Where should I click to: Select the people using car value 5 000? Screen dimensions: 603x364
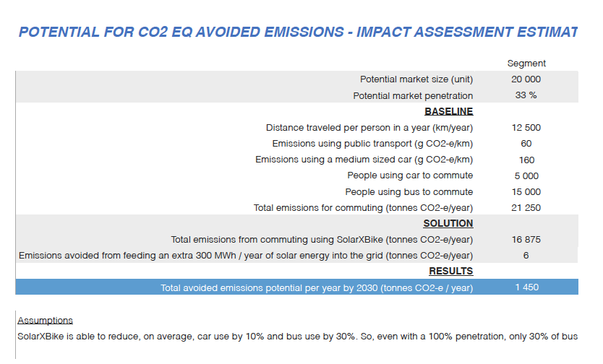coord(526,175)
